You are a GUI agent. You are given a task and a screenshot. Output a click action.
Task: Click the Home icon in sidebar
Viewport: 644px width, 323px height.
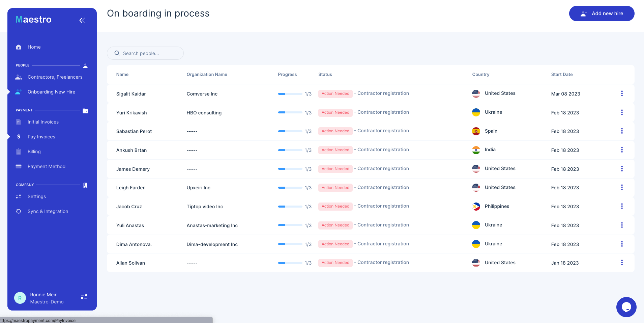(19, 47)
